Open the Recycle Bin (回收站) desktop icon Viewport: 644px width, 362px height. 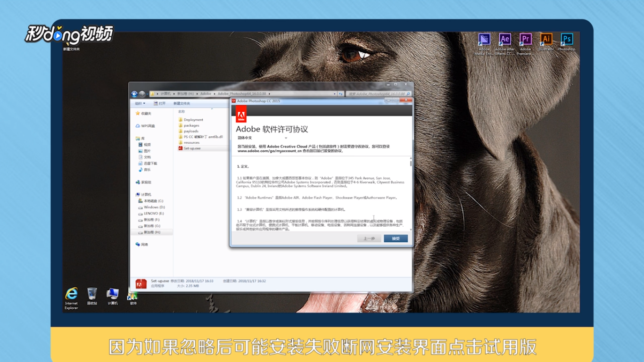point(92,296)
